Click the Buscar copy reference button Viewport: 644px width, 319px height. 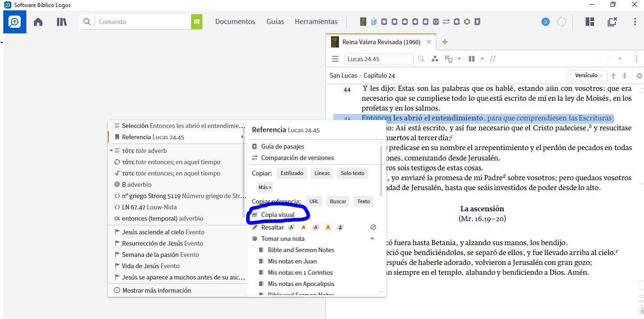338,201
